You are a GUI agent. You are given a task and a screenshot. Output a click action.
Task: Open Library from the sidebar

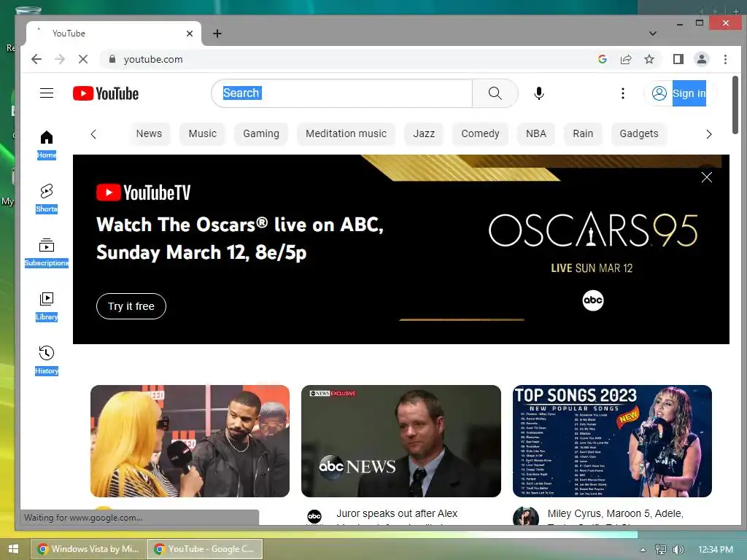(x=47, y=307)
